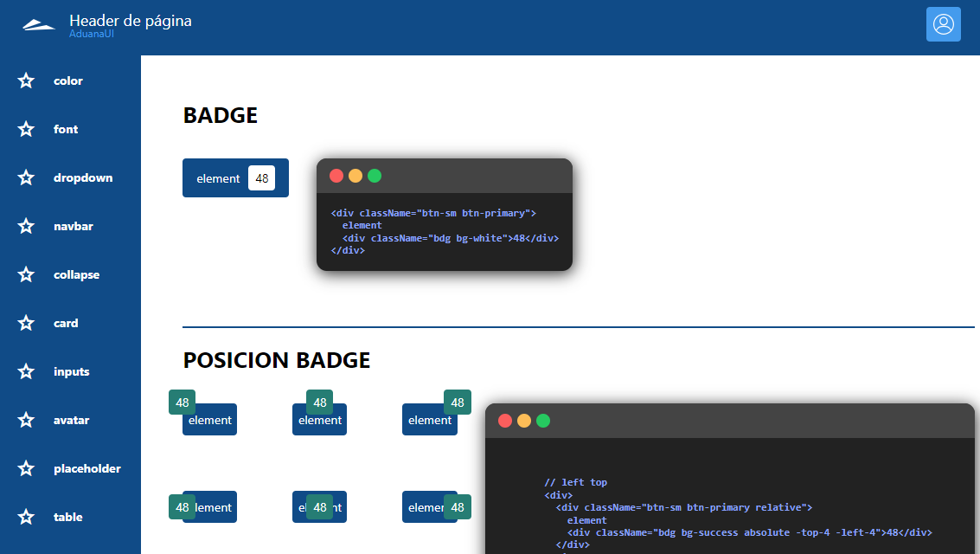
Task: Click the AduanaUI subtitle link
Action: 92,33
